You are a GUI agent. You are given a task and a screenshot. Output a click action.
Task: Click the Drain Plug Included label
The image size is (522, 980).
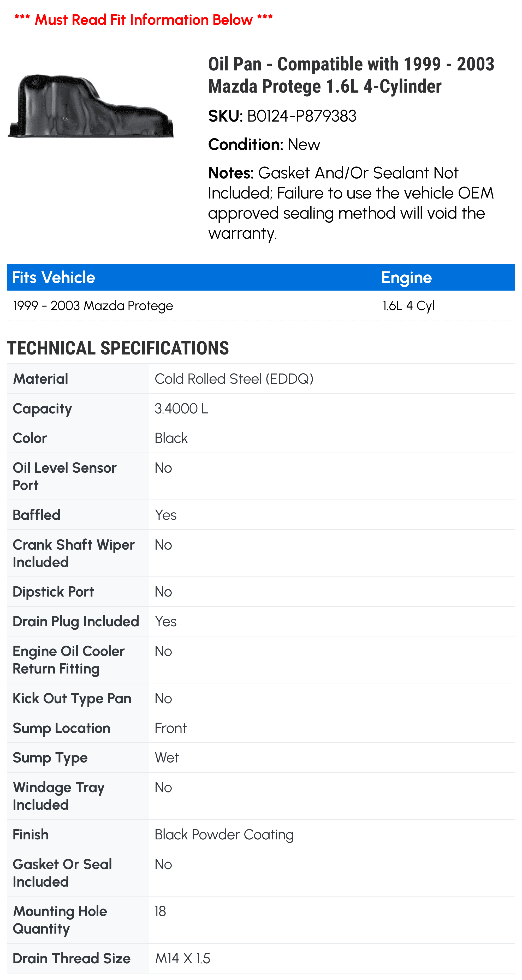click(x=76, y=621)
